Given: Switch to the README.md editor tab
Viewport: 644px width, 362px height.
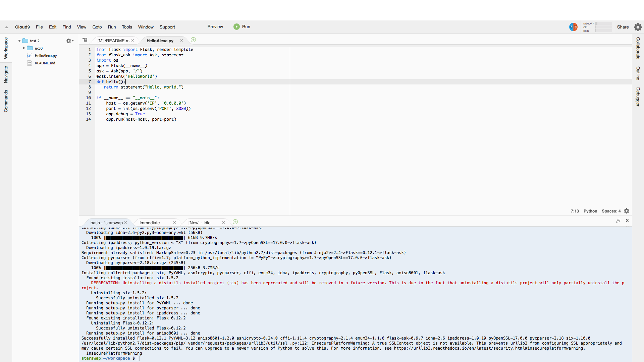Looking at the screenshot, I should [x=114, y=41].
